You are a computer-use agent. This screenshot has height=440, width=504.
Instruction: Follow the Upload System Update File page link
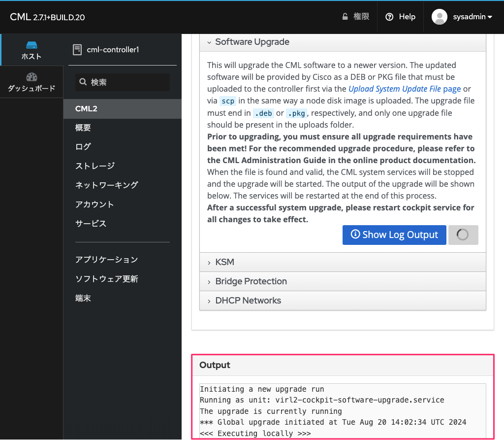click(x=405, y=89)
